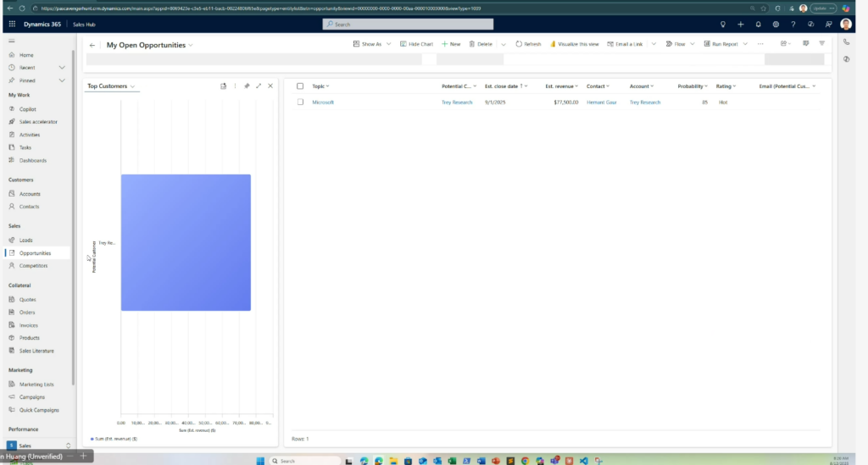Click the save chart icon in Top Customers pane
868x465 pixels.
(x=223, y=86)
